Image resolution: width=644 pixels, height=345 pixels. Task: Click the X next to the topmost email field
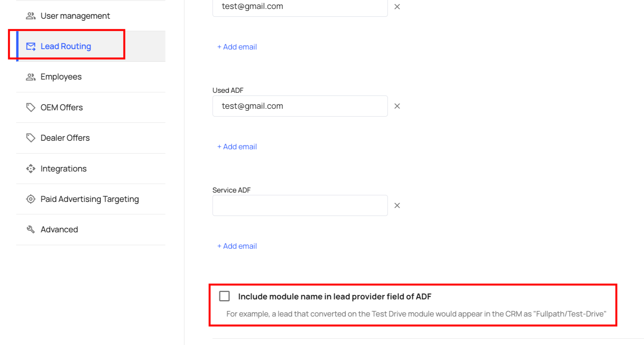(x=397, y=7)
